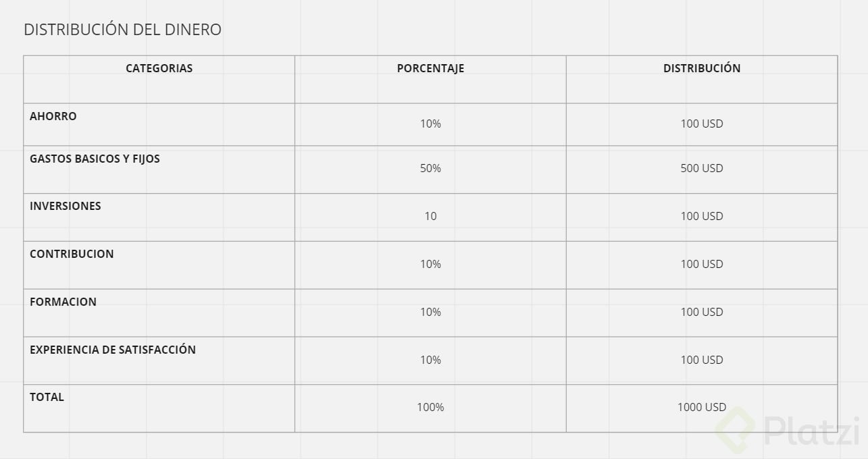
Task: Click the 50% percentage value
Action: point(430,168)
